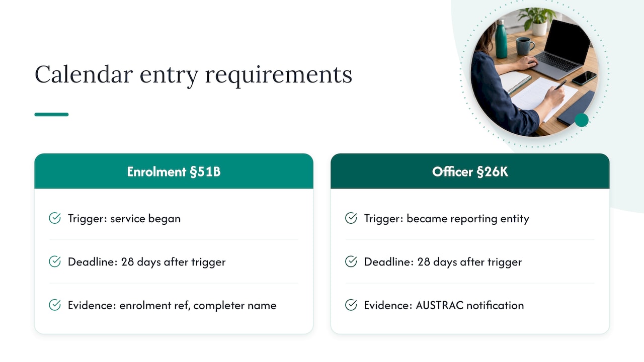Click the 'Trigger: became reporting entity' text
Screen dimensions: 644x362
click(x=447, y=219)
